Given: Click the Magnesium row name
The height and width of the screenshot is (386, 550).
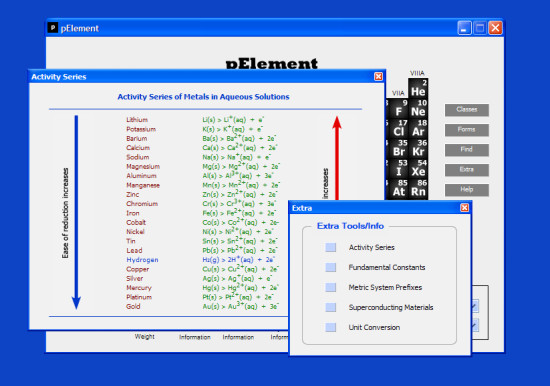Looking at the screenshot, I should (143, 166).
